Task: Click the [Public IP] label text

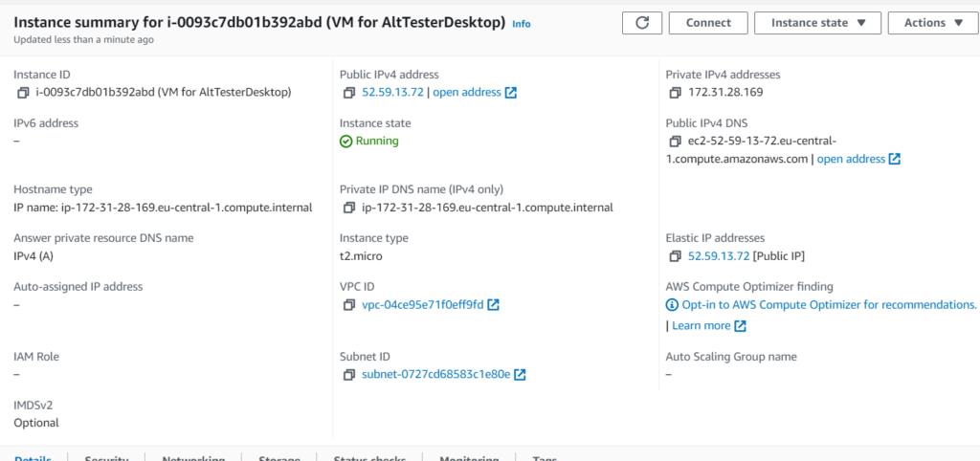Action: point(779,256)
